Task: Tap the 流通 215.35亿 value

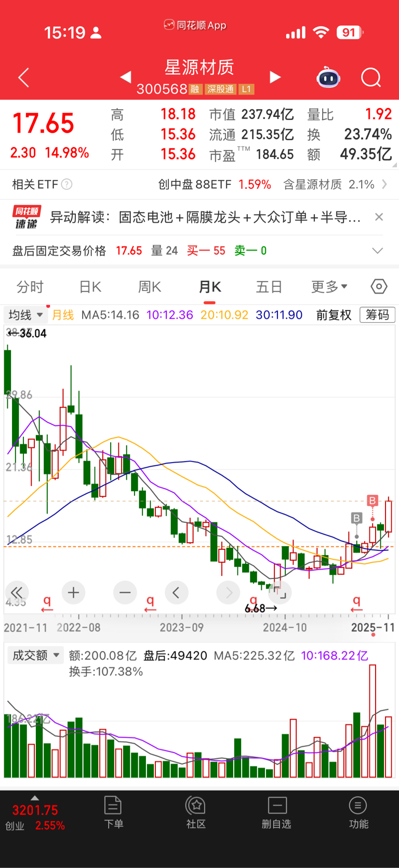Action: (251, 135)
